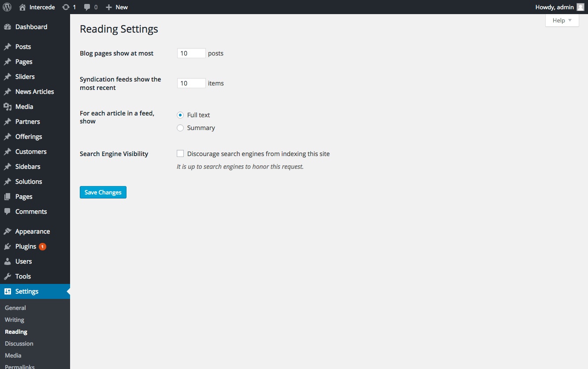Click the New label in admin bar
The height and width of the screenshot is (369, 588).
tap(122, 7)
